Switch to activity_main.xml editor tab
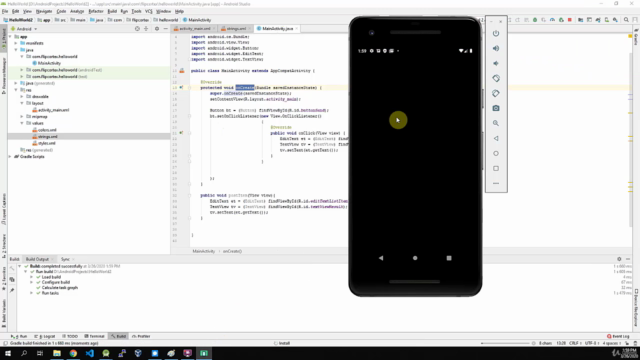 click(x=194, y=29)
